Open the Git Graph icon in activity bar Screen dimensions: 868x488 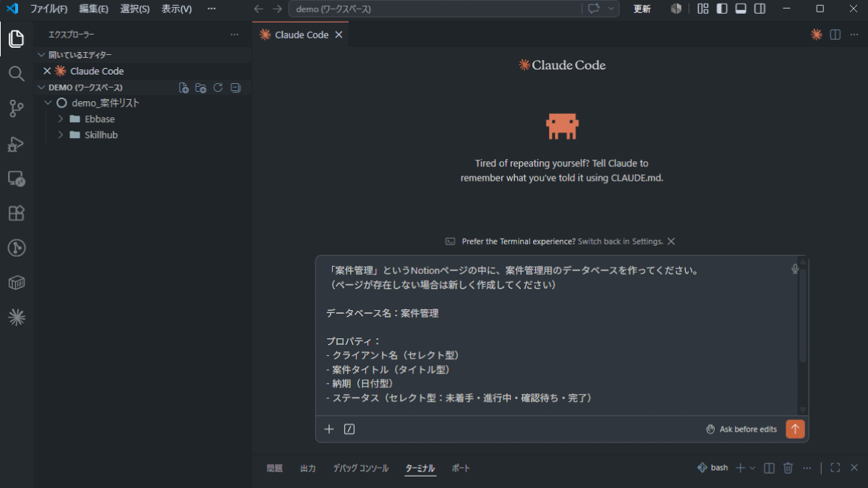(x=16, y=248)
